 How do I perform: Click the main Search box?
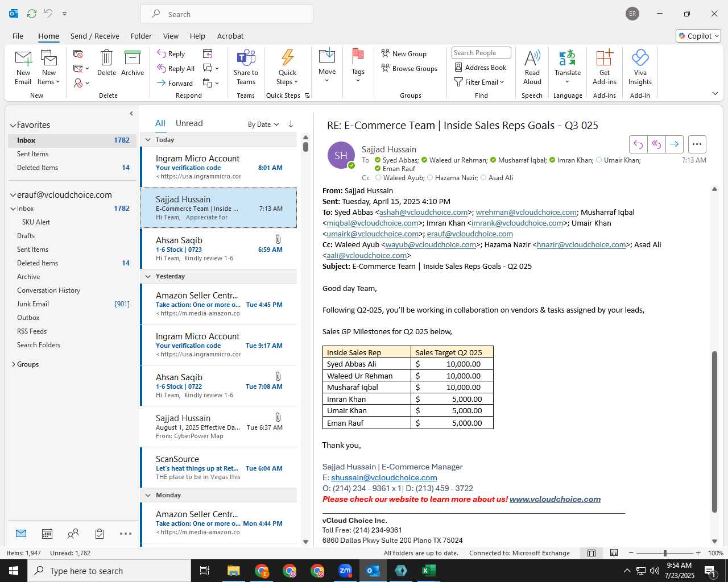tap(226, 14)
